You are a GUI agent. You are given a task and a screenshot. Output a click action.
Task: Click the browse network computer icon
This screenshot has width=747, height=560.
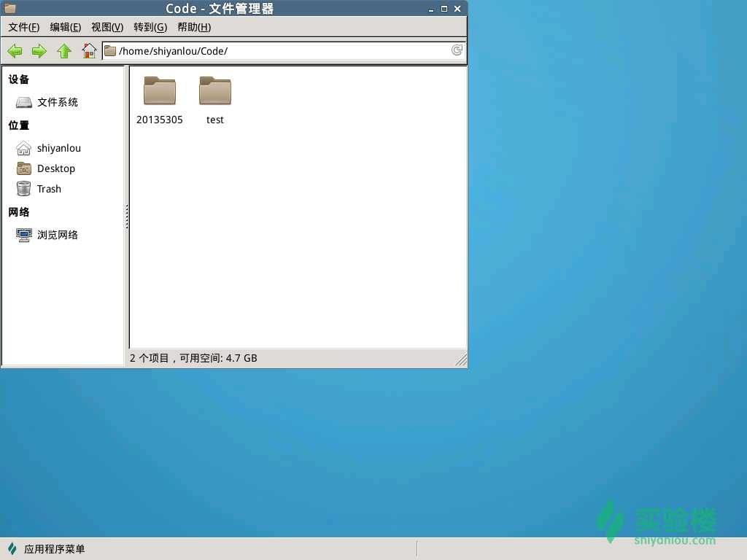point(24,235)
